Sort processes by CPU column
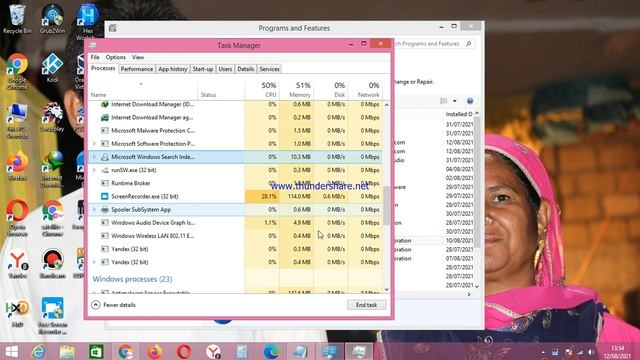 click(x=262, y=89)
